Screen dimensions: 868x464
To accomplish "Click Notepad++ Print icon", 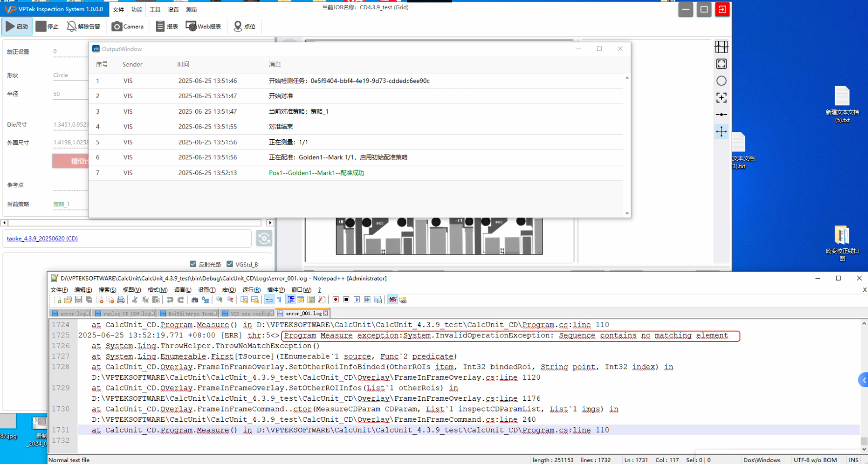I will pos(121,300).
